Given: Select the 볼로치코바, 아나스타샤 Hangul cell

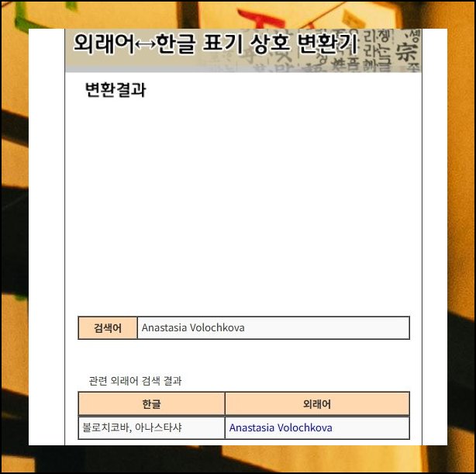Looking at the screenshot, I should pos(151,427).
